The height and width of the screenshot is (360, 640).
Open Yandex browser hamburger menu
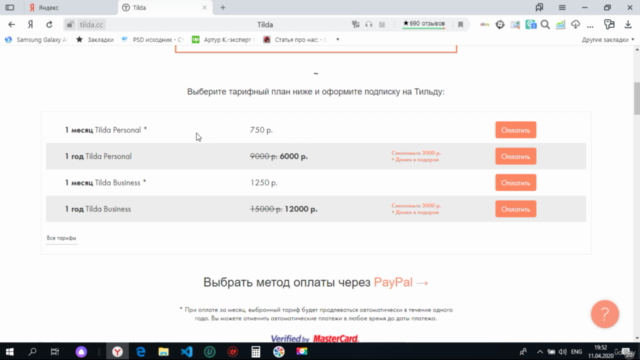562,7
